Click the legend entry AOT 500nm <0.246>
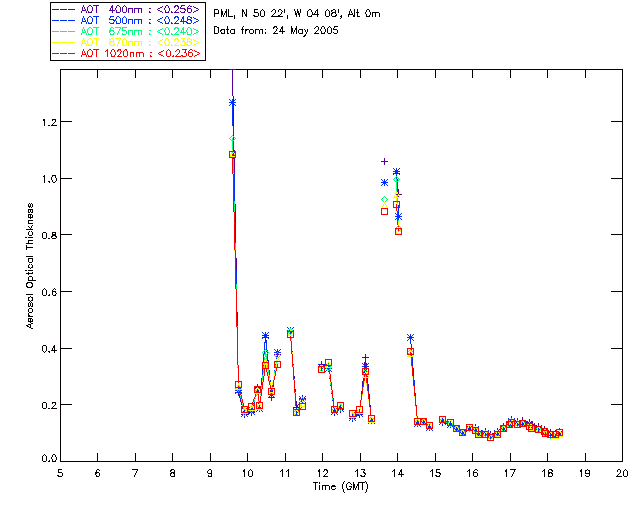 tap(126, 20)
